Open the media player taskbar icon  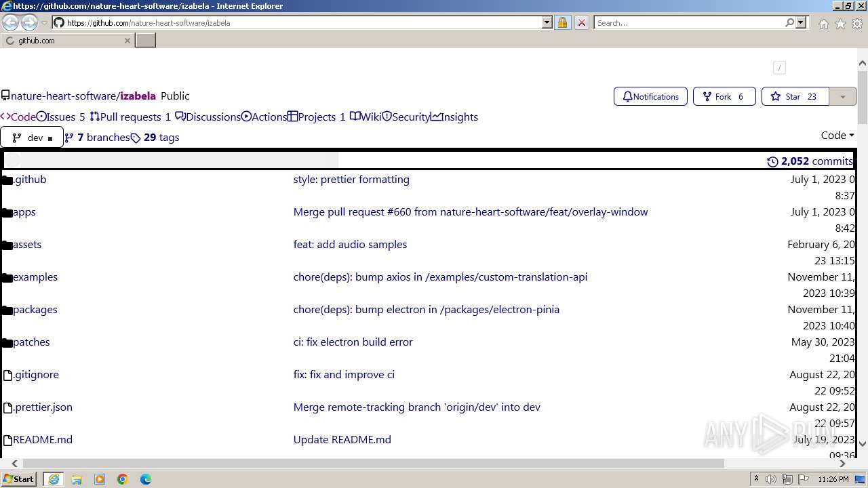click(100, 479)
